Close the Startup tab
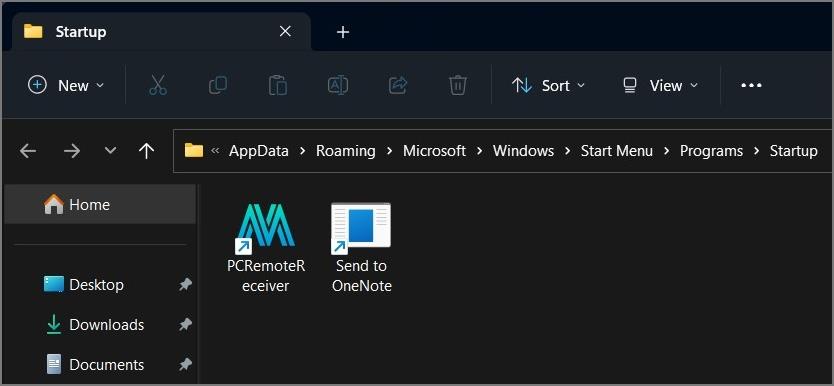The width and height of the screenshot is (834, 386). tap(285, 31)
